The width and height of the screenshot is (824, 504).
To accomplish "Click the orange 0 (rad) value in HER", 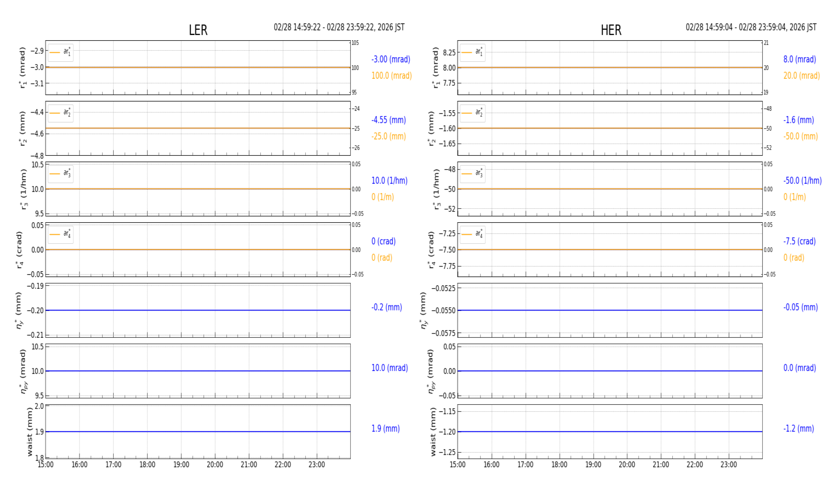I will pyautogui.click(x=794, y=258).
